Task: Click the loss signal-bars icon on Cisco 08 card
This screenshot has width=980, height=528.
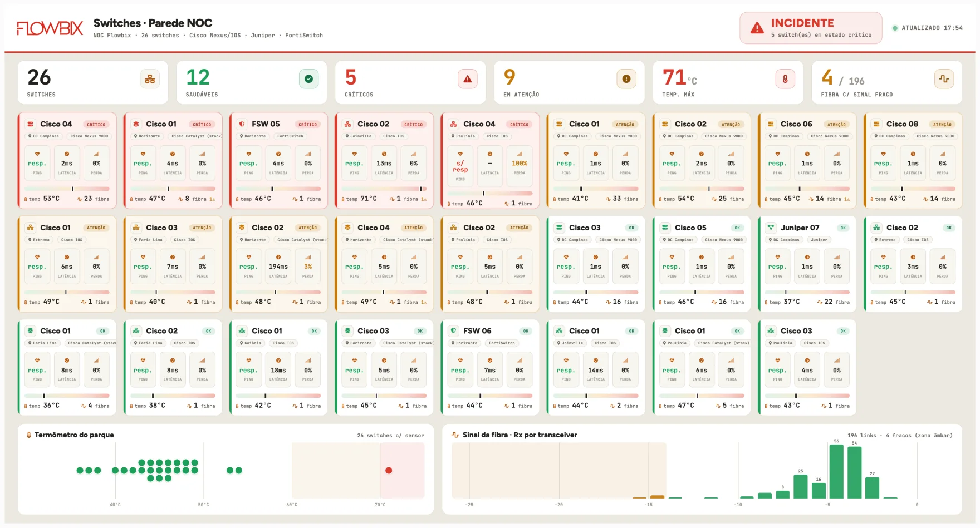Action: pos(942,154)
